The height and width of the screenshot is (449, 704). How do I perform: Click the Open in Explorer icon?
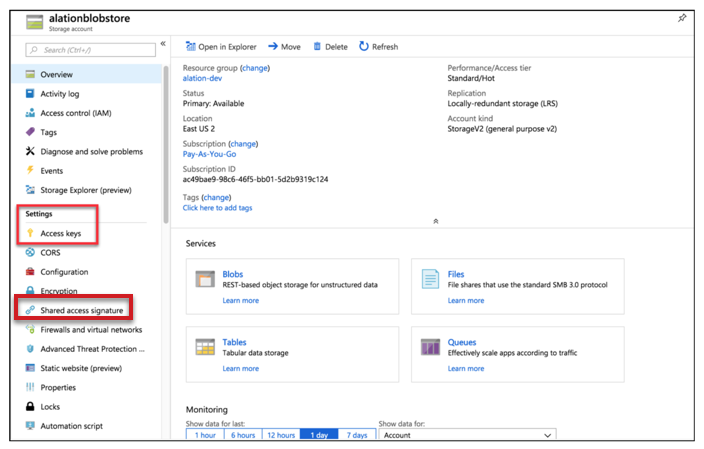191,46
